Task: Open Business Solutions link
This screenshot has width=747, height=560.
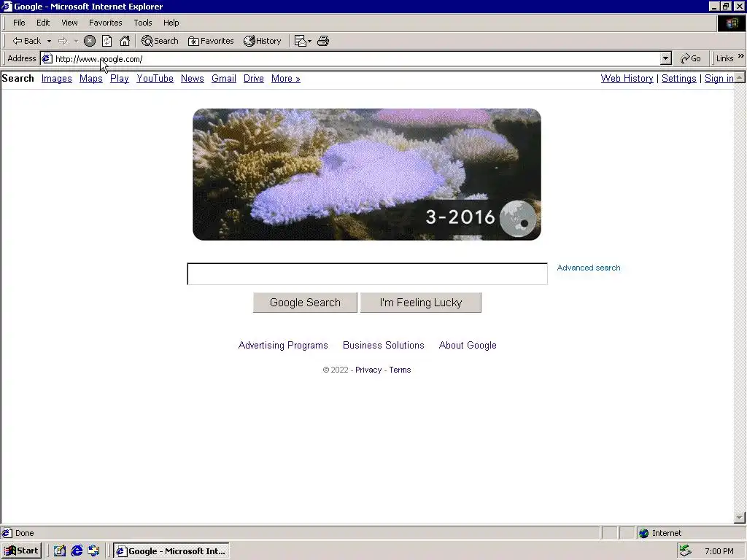Action: [x=384, y=345]
